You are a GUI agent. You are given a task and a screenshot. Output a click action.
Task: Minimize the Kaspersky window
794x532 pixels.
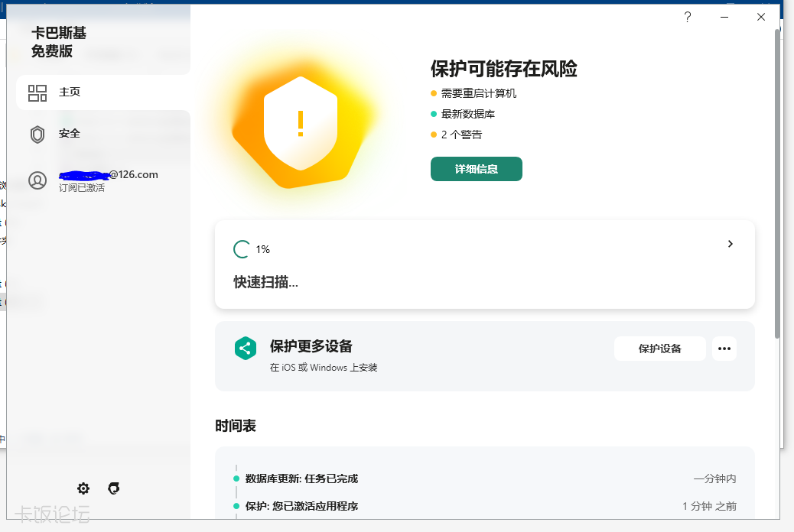coord(724,18)
